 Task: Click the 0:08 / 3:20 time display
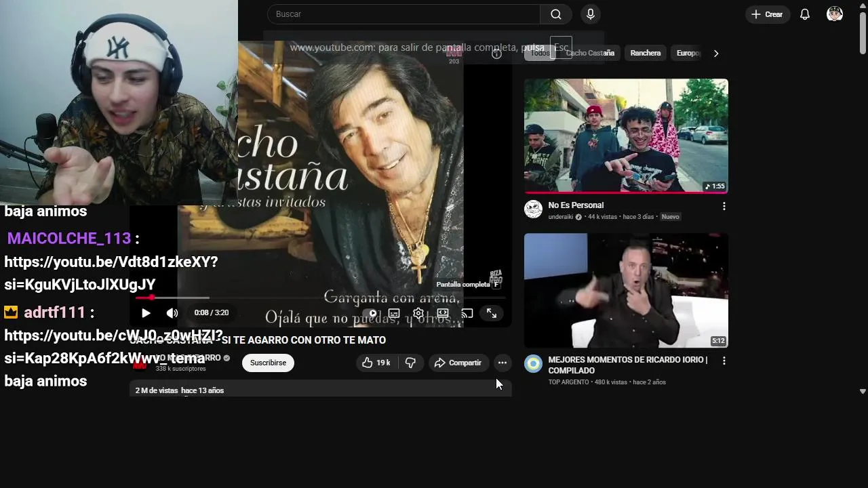coord(211,313)
